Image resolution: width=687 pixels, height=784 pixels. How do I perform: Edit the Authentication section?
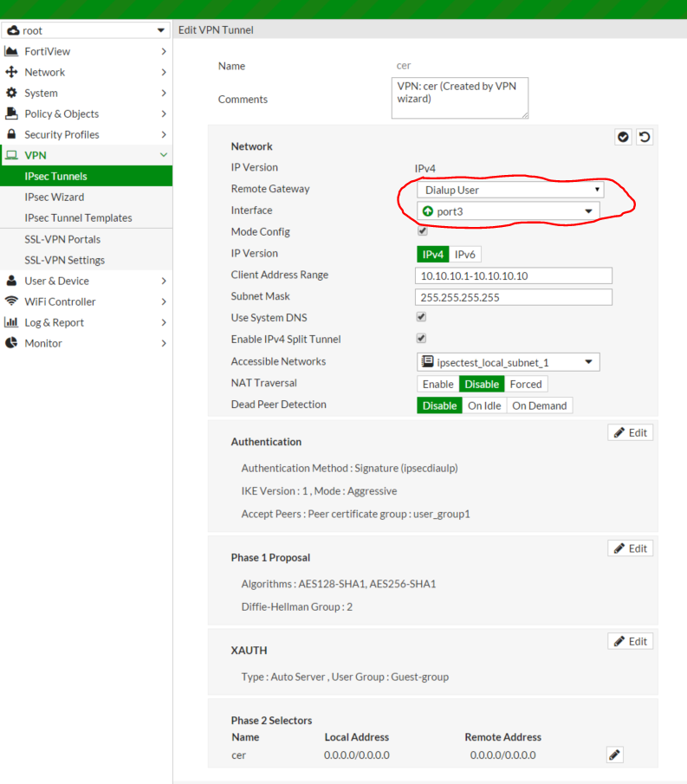click(631, 432)
